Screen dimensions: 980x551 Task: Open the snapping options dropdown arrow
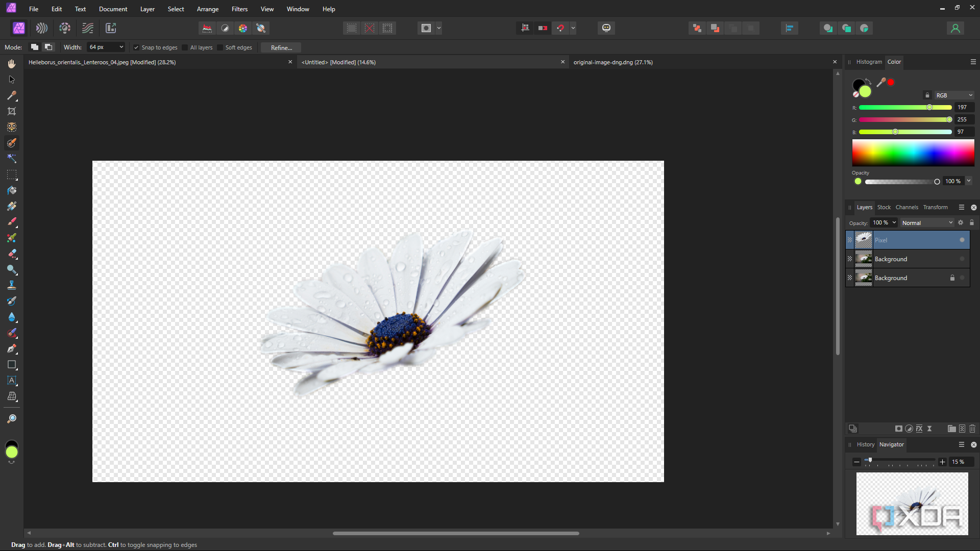click(573, 28)
